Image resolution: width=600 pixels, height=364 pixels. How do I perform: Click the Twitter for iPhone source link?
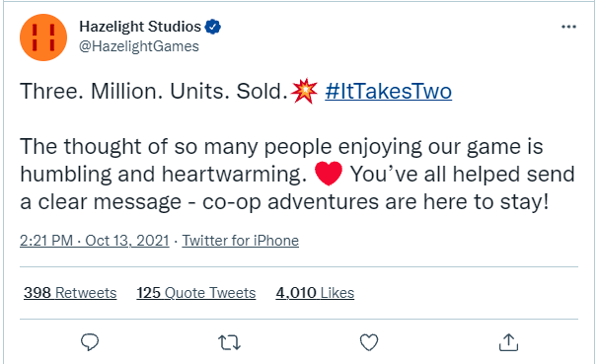click(241, 241)
